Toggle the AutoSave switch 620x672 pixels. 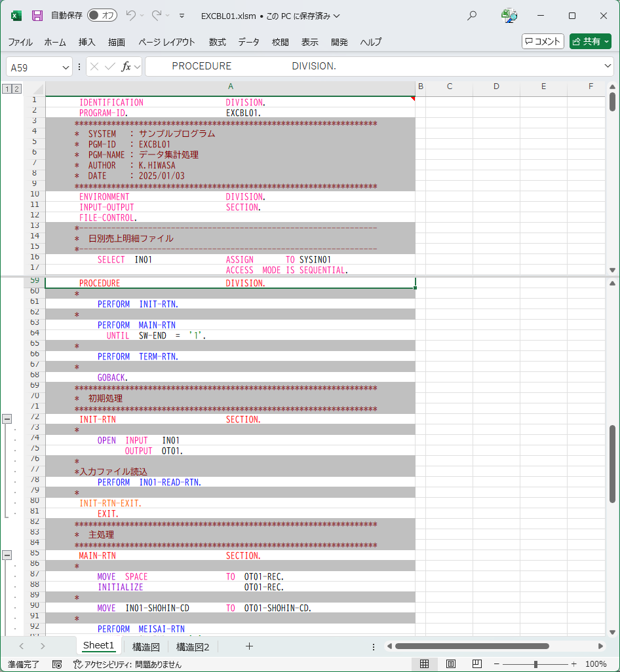pyautogui.click(x=102, y=15)
